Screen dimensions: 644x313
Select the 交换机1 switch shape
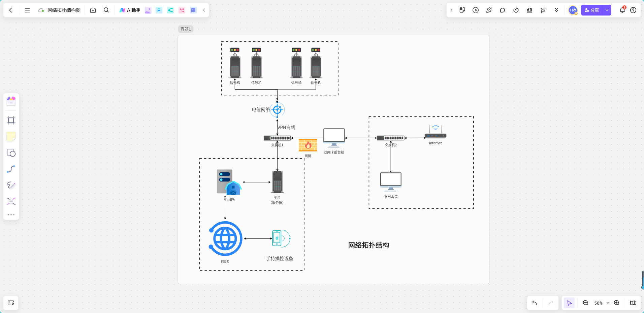tap(277, 138)
